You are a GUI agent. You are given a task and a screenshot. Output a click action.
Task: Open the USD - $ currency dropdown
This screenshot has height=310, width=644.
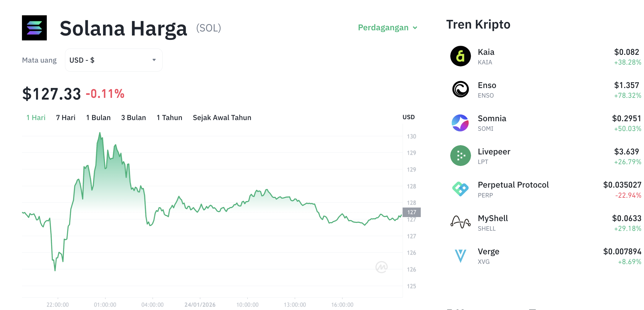(113, 60)
